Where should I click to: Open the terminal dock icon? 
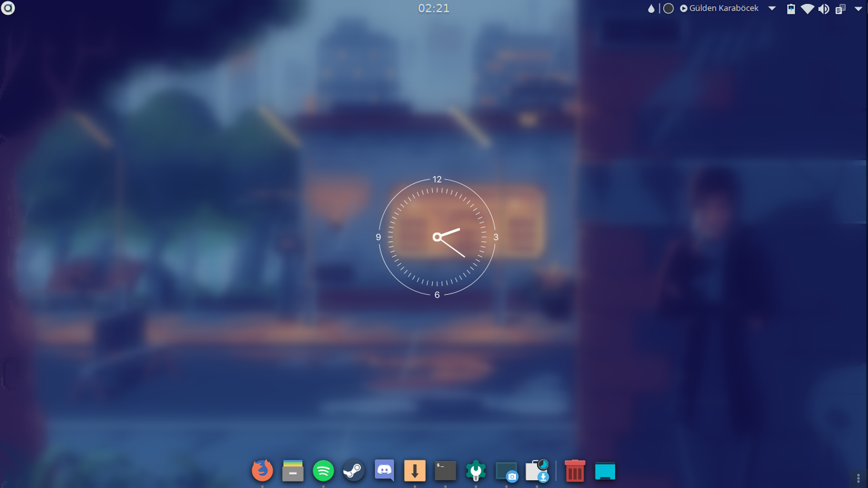point(446,470)
